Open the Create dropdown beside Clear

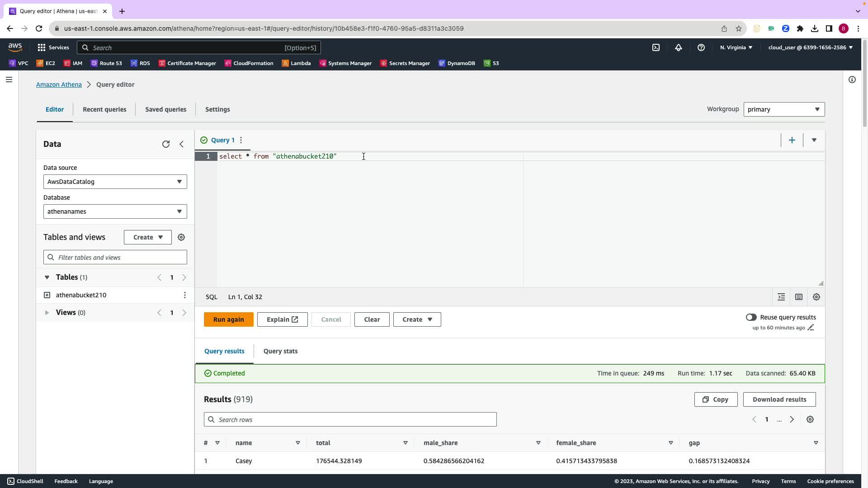click(417, 319)
